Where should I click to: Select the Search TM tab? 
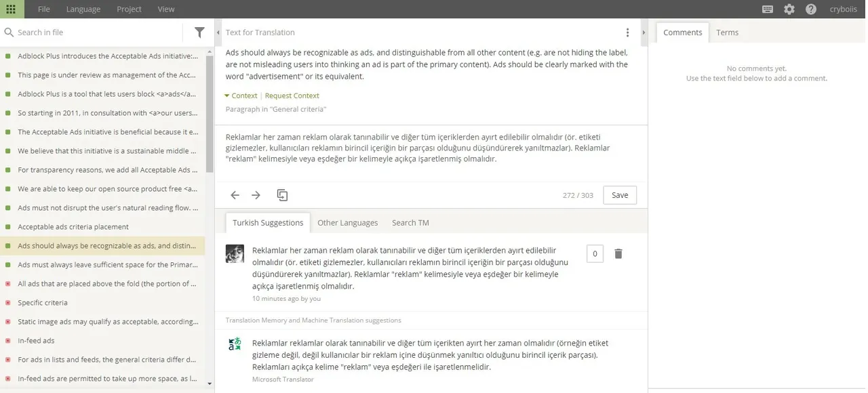410,222
